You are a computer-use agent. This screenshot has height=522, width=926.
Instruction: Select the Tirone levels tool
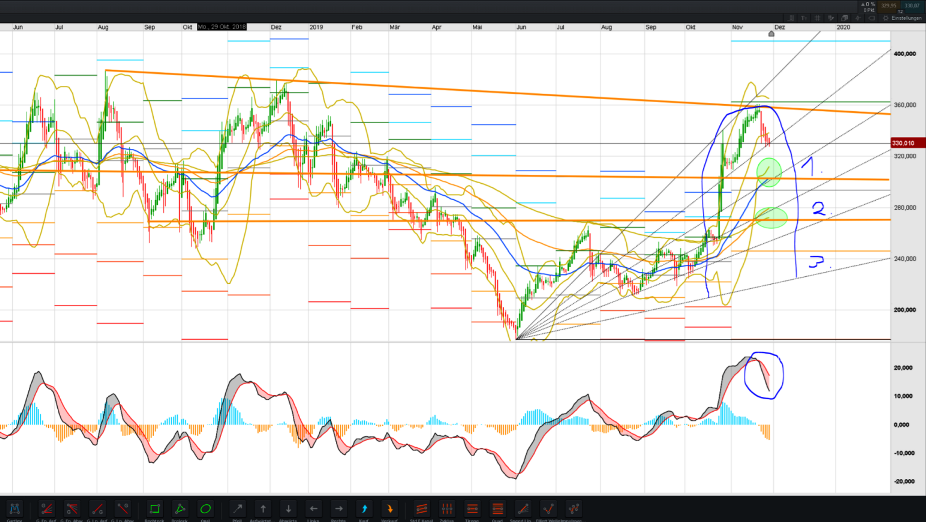[472, 508]
